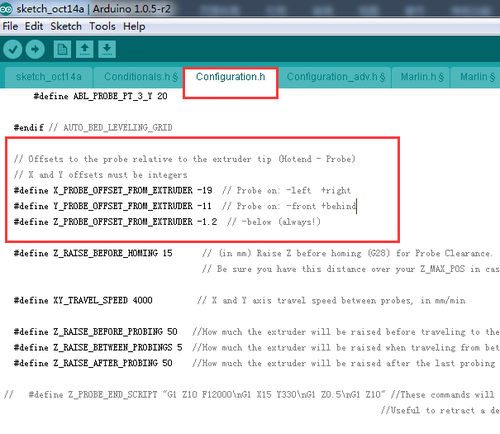
Task: Open the Edit menu
Action: [x=34, y=26]
